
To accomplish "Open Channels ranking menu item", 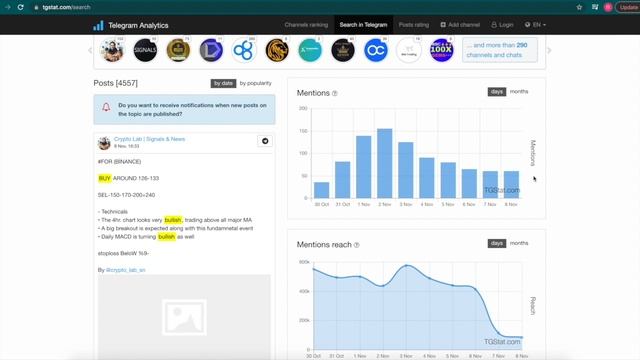I will 306,25.
